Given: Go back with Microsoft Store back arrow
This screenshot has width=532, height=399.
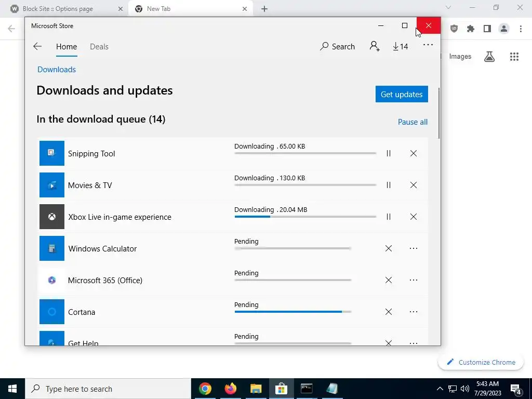Looking at the screenshot, I should pos(37,46).
